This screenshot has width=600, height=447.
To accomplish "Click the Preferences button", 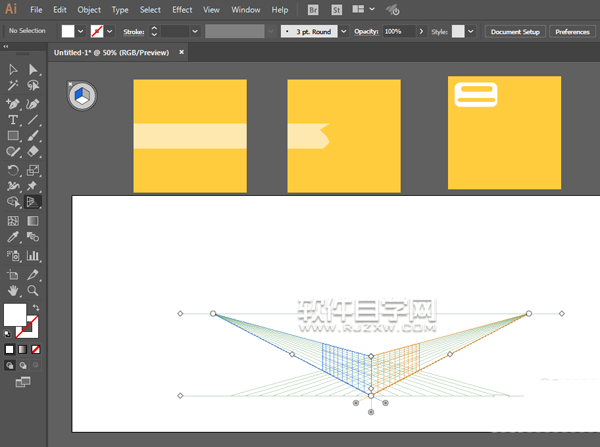I will click(572, 32).
